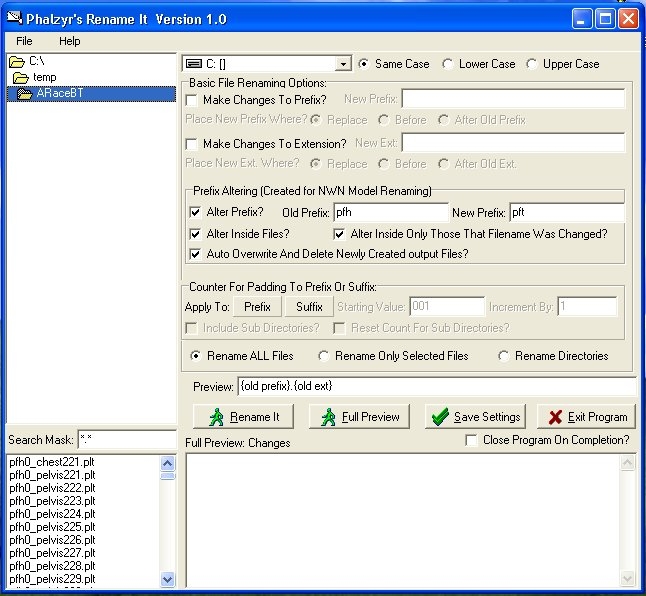
Task: Click file list scrollbar down arrow
Action: point(167,579)
